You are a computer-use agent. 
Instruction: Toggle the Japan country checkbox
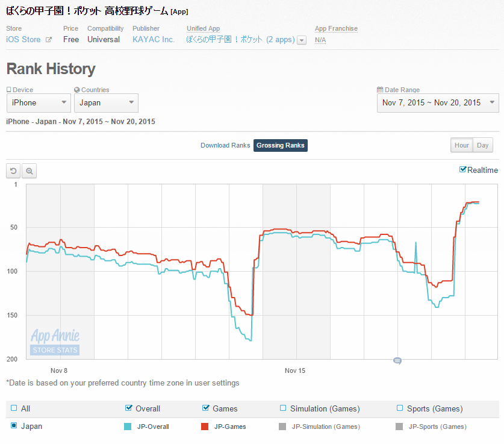[x=14, y=426]
